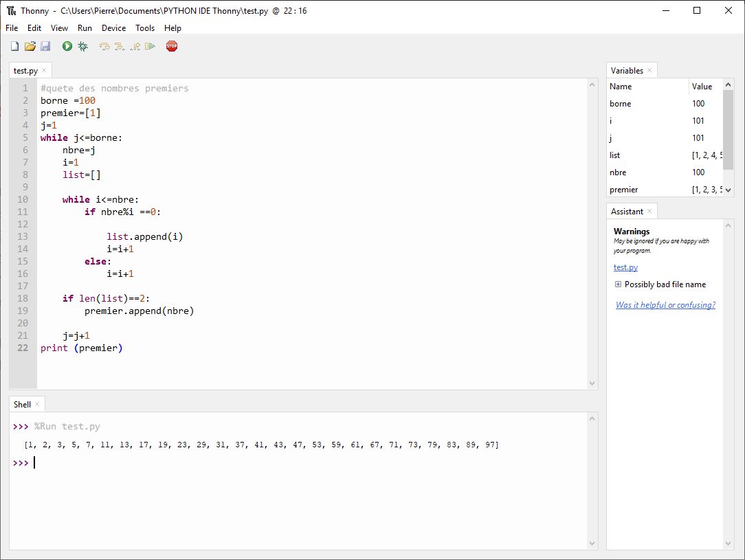The width and height of the screenshot is (745, 560).
Task: Select the 'j' variable row
Action: (x=665, y=137)
